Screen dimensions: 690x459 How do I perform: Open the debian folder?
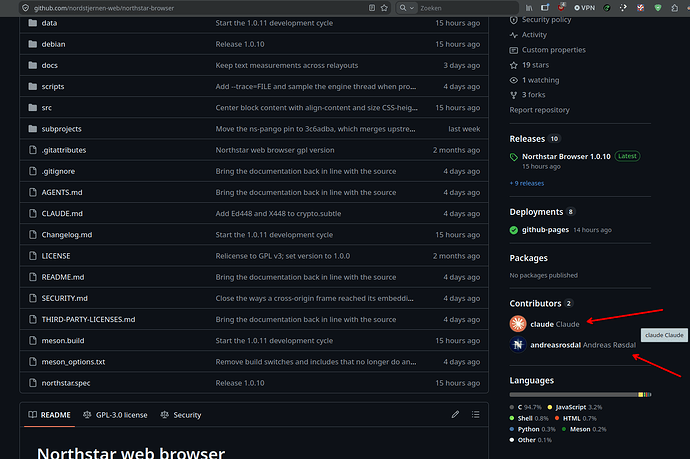(x=53, y=44)
